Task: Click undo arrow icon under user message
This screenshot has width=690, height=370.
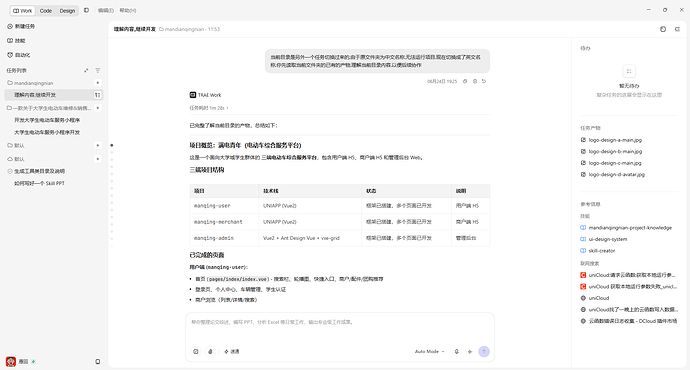Action: [484, 81]
